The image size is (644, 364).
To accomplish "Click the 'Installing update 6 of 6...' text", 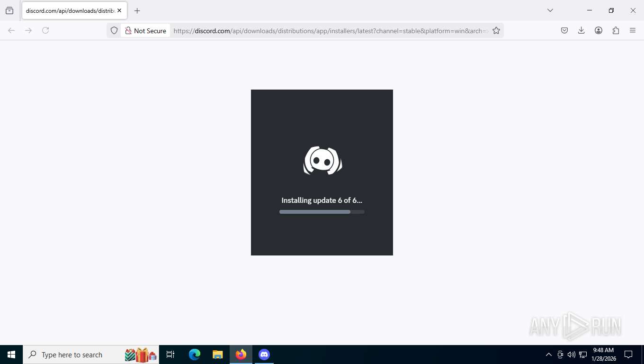I will coord(322,200).
